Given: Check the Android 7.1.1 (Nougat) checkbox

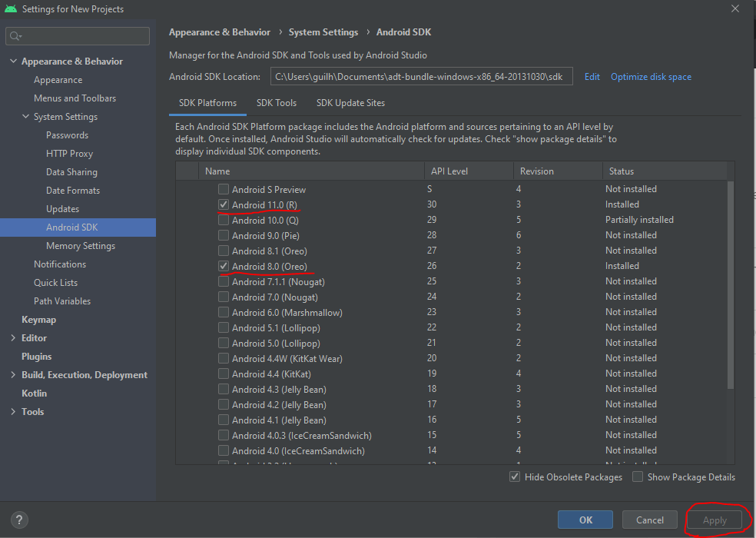Looking at the screenshot, I should tap(224, 281).
